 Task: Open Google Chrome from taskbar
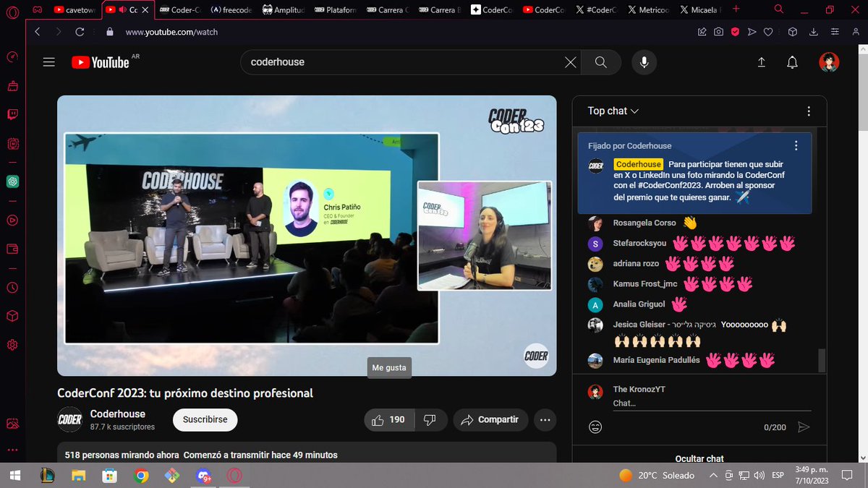click(142, 475)
